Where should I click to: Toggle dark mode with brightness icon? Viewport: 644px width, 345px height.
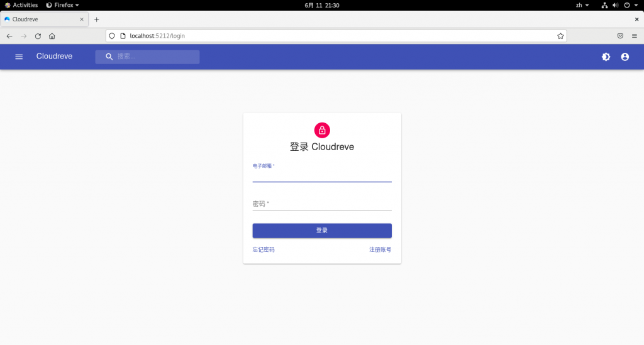tap(606, 57)
